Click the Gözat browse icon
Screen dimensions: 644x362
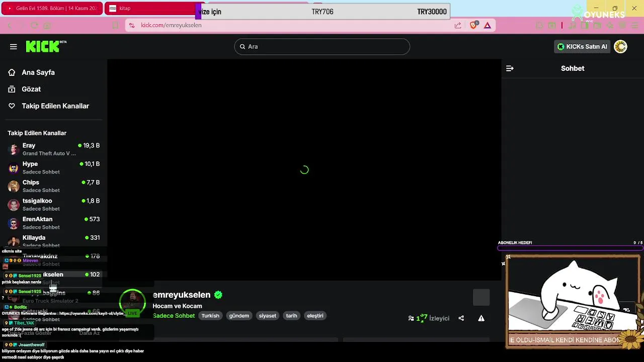coord(12,89)
